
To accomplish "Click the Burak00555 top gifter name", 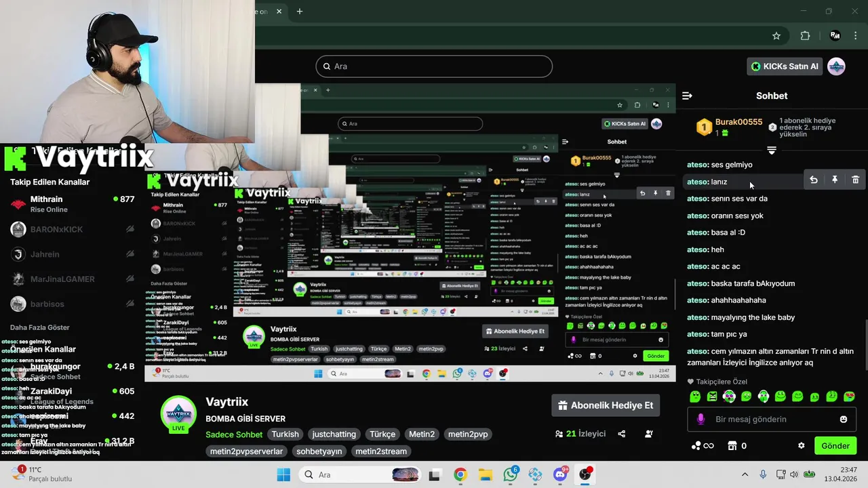I will pos(738,122).
